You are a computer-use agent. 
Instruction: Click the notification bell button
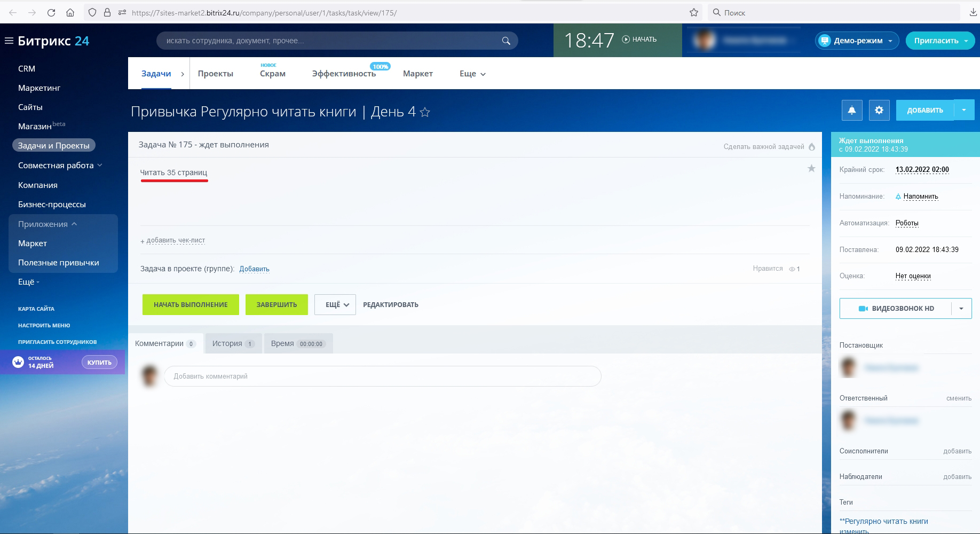pyautogui.click(x=852, y=110)
